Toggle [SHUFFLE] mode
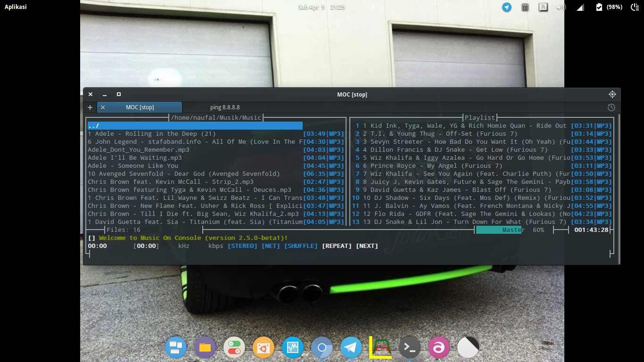Image resolution: width=644 pixels, height=362 pixels. (301, 246)
